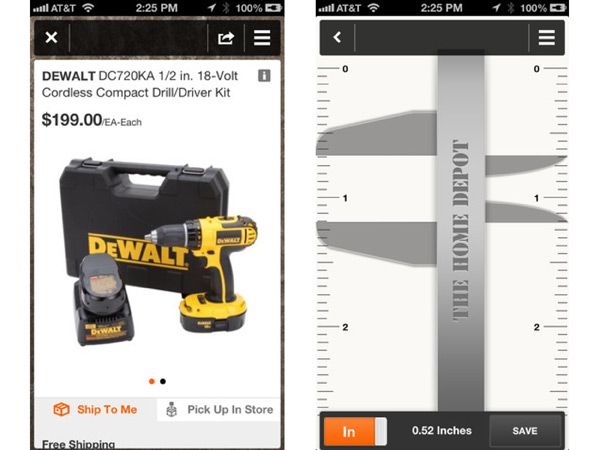Toggle the In units switch

pyautogui.click(x=355, y=431)
